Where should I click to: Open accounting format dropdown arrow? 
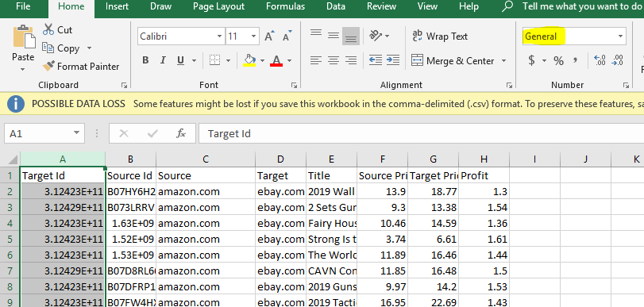pyautogui.click(x=544, y=61)
